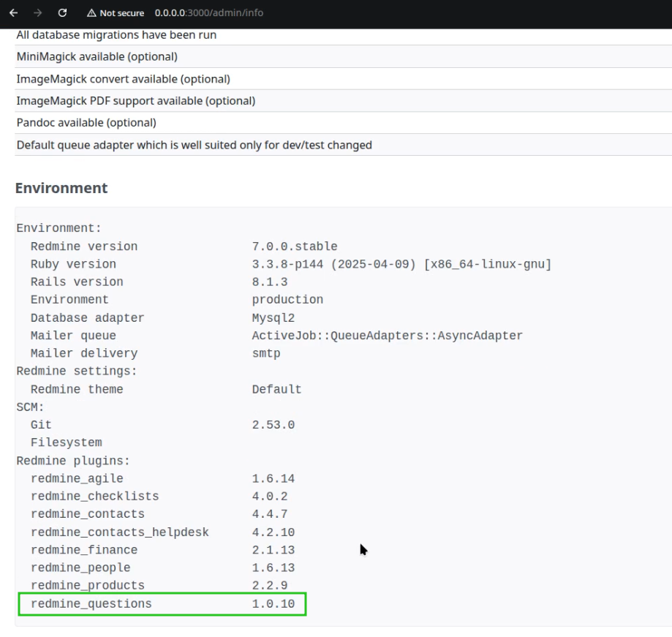The image size is (672, 637).
Task: Click the 'All database migrations have been run' row
Action: tap(343, 34)
